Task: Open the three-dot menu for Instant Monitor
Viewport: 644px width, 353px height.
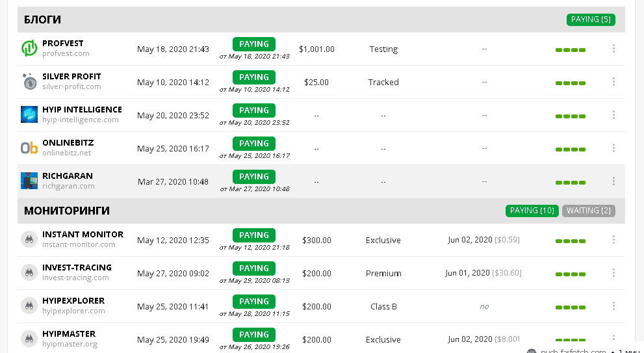Action: [613, 240]
